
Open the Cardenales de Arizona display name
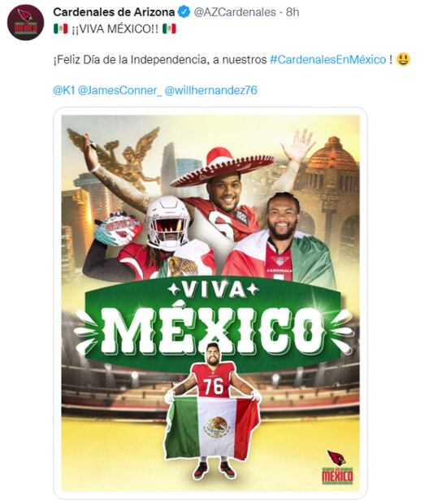coord(114,12)
